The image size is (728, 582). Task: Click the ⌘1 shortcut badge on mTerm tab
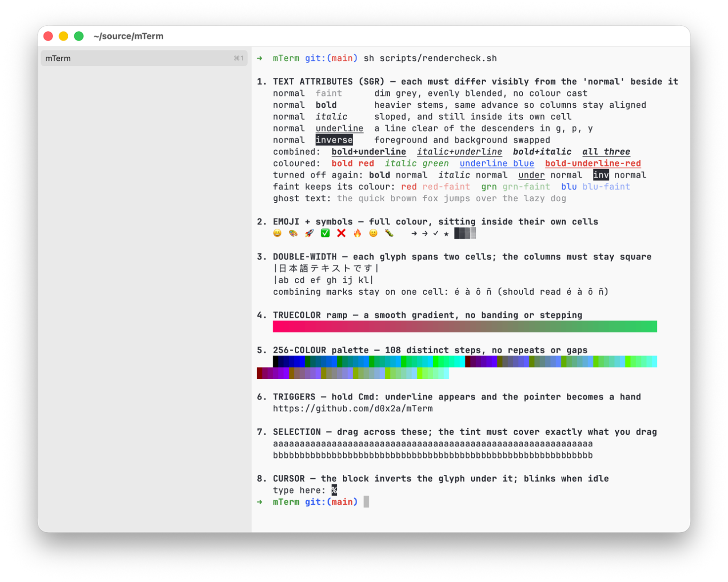point(238,58)
